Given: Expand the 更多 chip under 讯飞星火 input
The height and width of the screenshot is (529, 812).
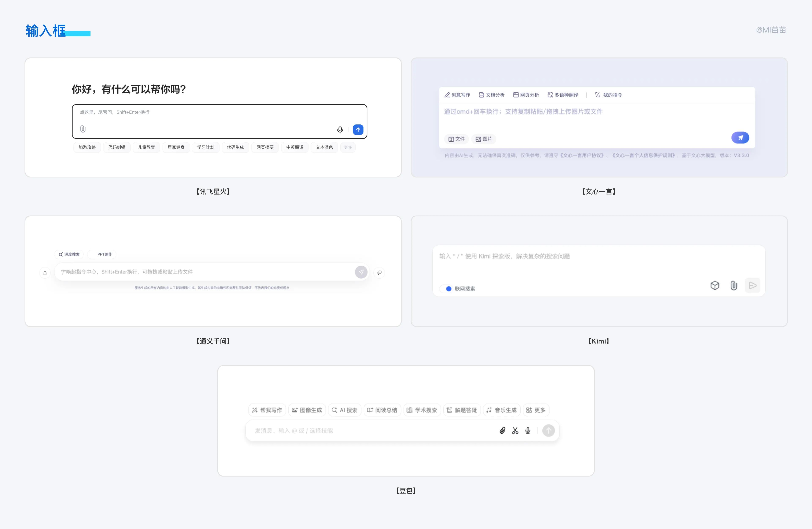Looking at the screenshot, I should coord(348,147).
